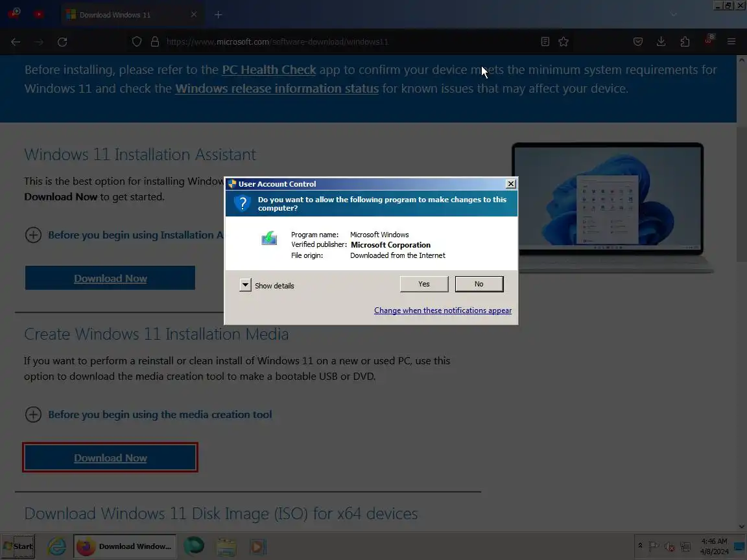747x560 pixels.
Task: Bookmark this page with star icon
Action: (563, 42)
